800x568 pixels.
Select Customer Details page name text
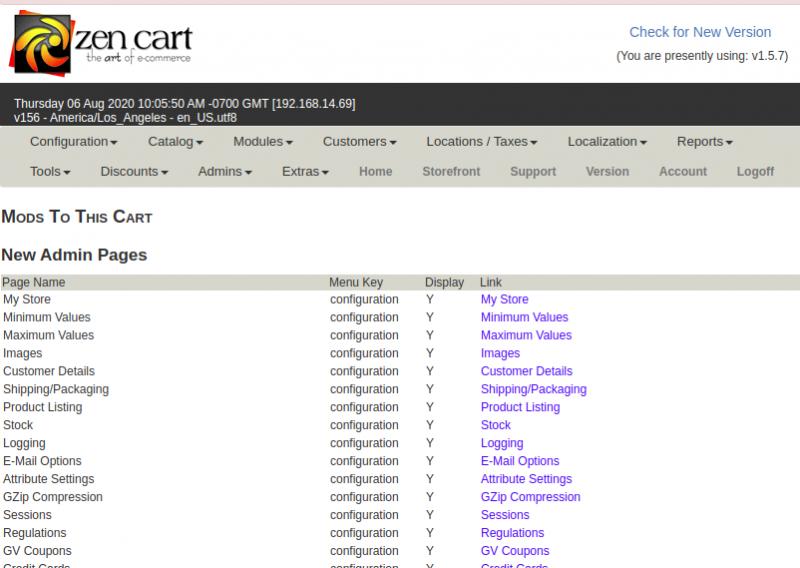[49, 371]
